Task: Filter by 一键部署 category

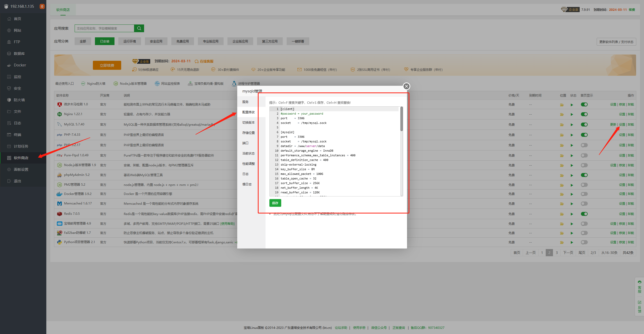Action: coord(298,41)
